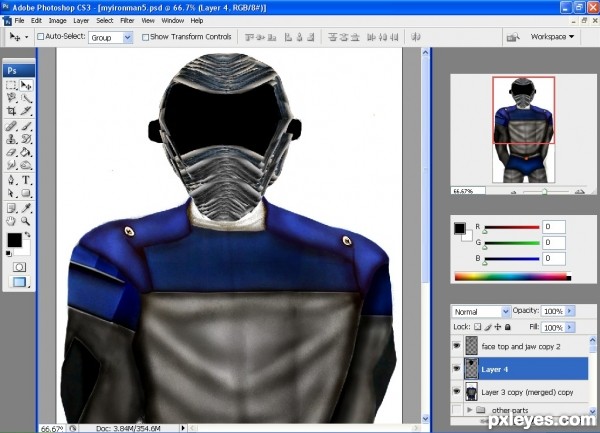Click the Navigator zoom slider

545,192
